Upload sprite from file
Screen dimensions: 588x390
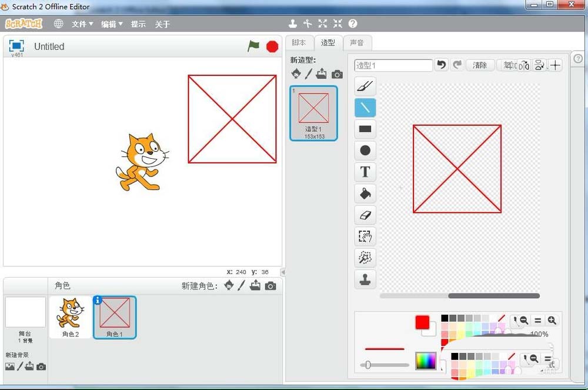point(255,285)
